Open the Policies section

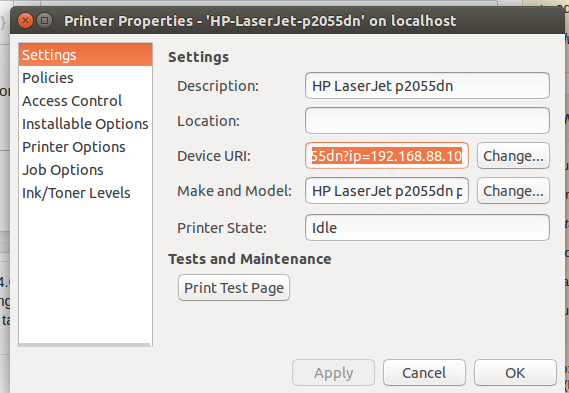85,78
